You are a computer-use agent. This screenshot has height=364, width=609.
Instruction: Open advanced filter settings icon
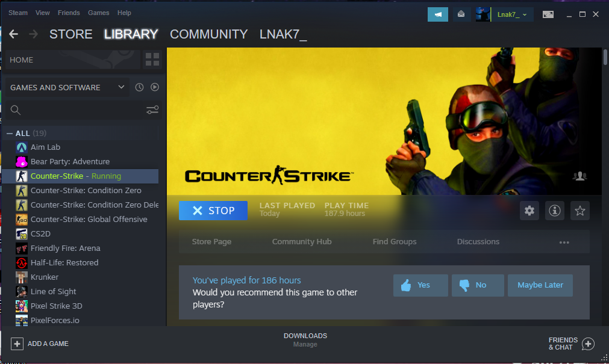point(152,110)
